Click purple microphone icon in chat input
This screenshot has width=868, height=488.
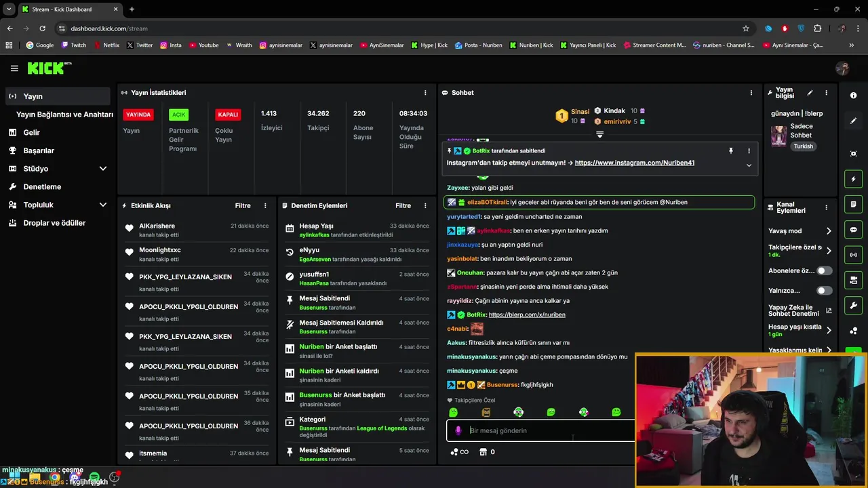pyautogui.click(x=458, y=430)
